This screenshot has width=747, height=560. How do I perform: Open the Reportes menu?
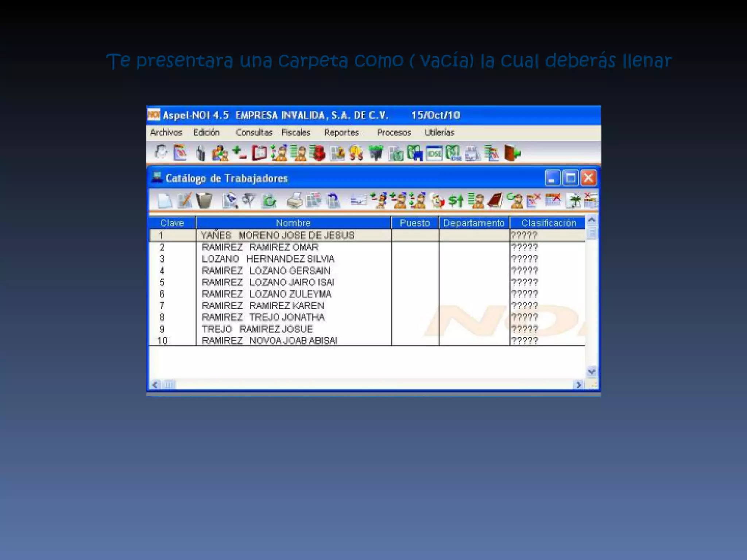(341, 132)
